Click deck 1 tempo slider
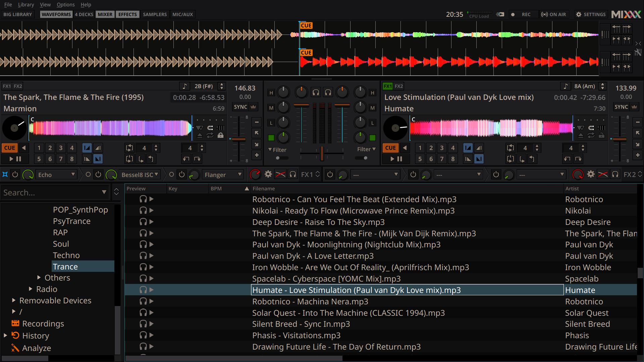Image resolution: width=644 pixels, height=362 pixels. [239, 139]
